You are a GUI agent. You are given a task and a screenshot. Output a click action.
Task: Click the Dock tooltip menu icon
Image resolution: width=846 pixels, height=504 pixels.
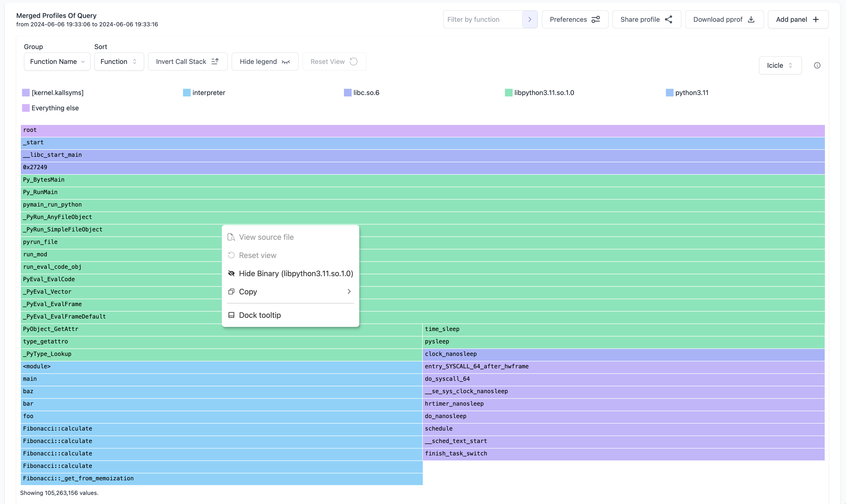point(231,315)
